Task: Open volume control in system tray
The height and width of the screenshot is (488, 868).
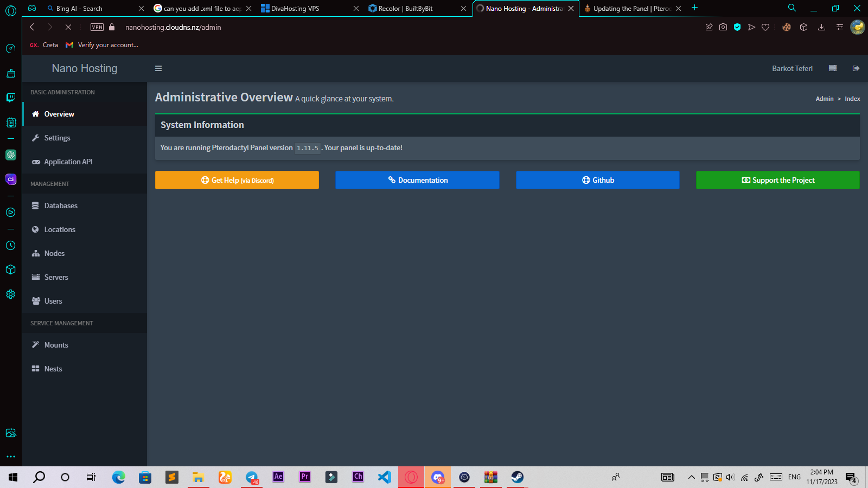Action: coord(730,477)
